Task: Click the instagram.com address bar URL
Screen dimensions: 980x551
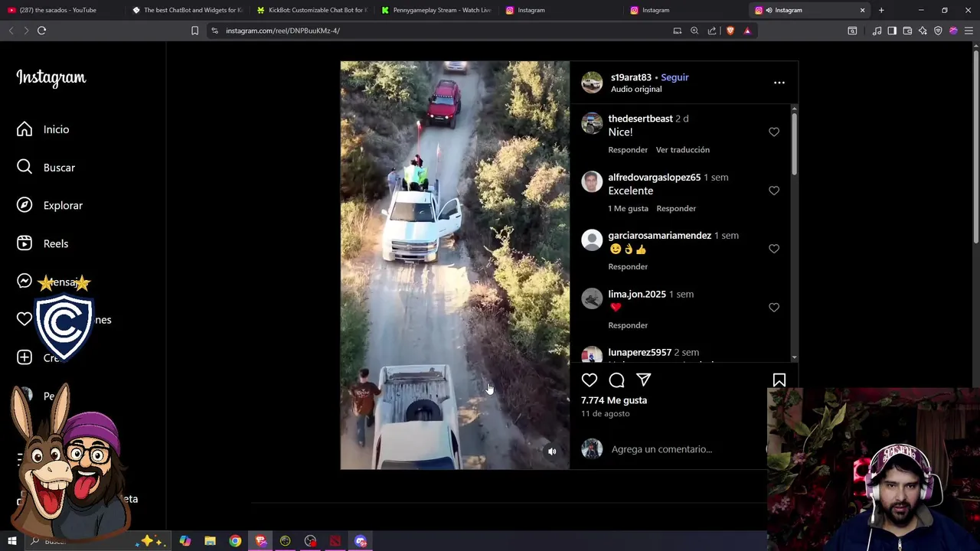Action: pyautogui.click(x=283, y=31)
